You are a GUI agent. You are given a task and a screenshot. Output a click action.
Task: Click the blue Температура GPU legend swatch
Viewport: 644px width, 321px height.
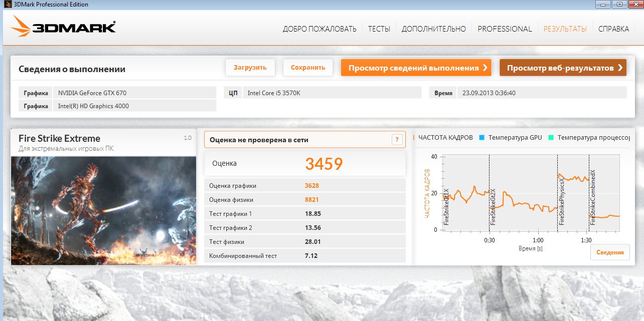tap(482, 137)
